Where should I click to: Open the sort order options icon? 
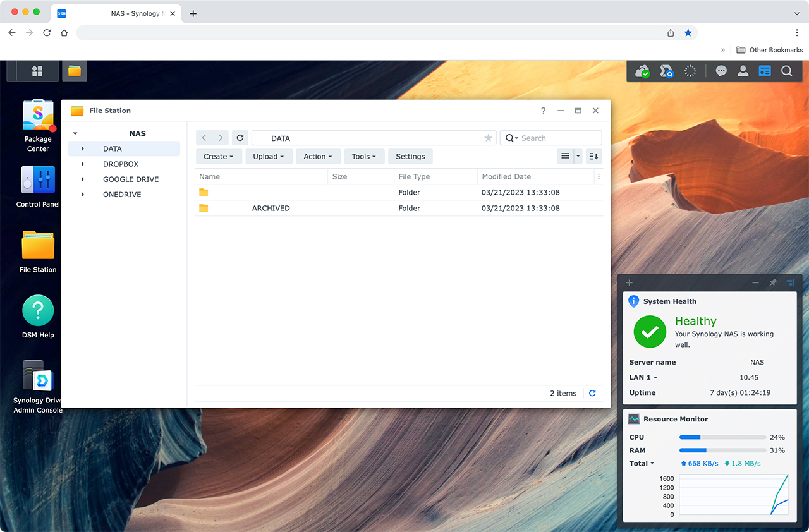click(x=593, y=156)
